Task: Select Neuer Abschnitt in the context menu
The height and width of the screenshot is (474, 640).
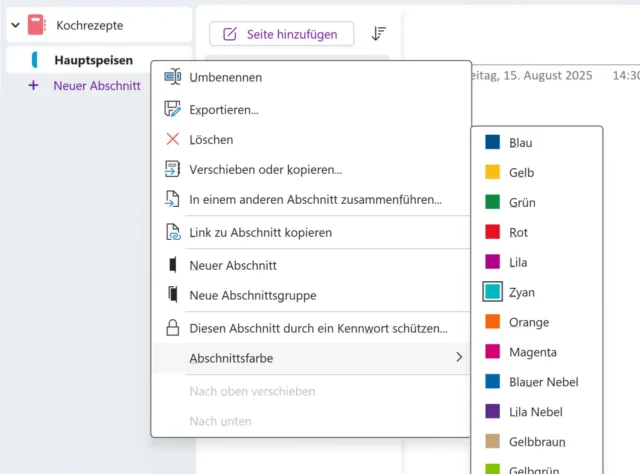Action: (233, 266)
